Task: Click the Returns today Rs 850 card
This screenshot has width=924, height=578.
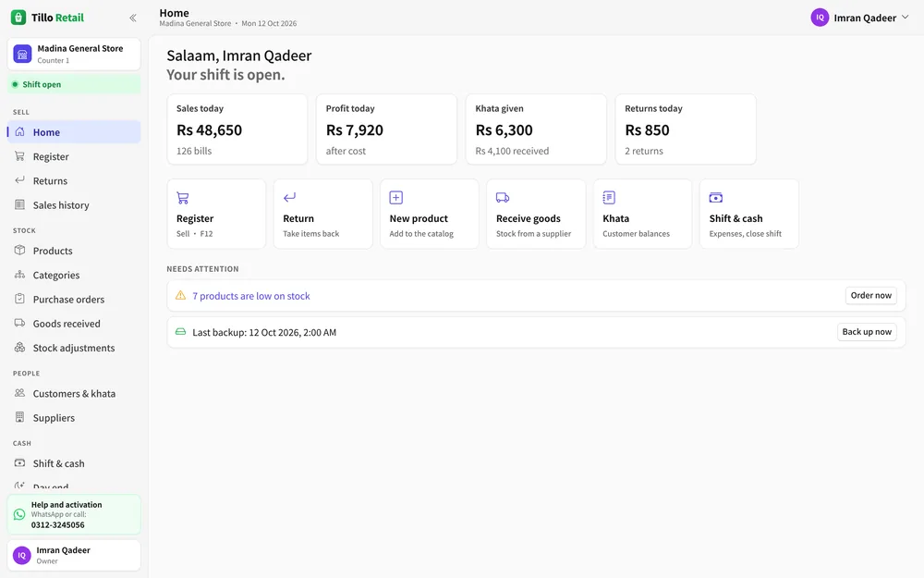Action: pos(686,129)
